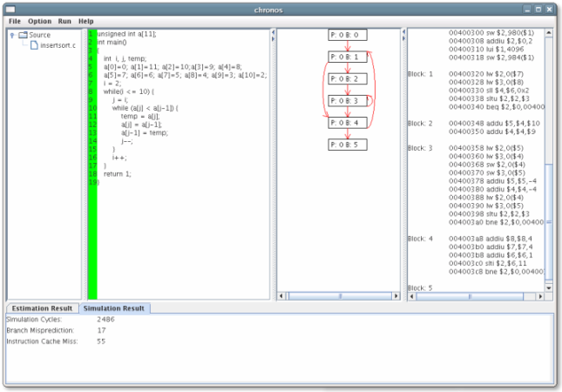Open the Help menu
Image resolution: width=562 pixels, height=392 pixels.
point(86,21)
